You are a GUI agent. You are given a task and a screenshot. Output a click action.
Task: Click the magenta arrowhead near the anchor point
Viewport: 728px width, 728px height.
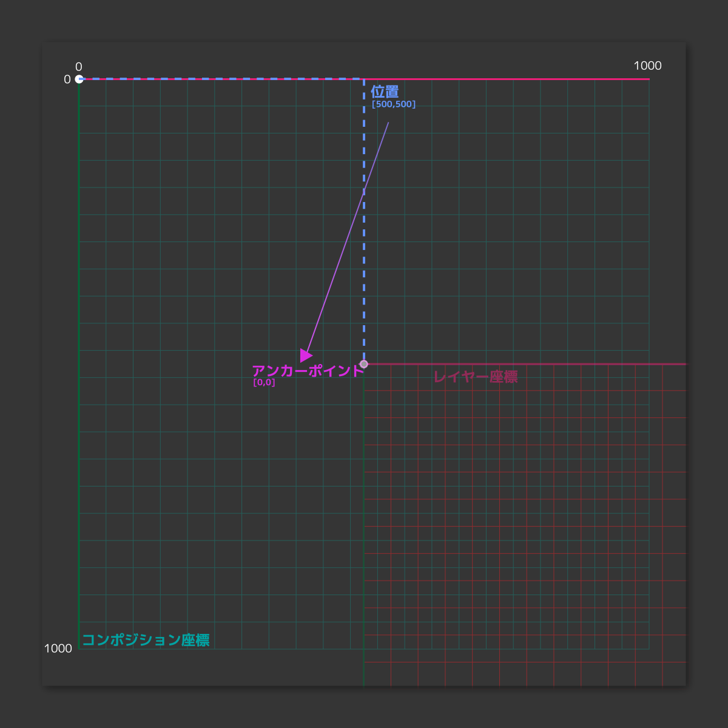point(306,356)
